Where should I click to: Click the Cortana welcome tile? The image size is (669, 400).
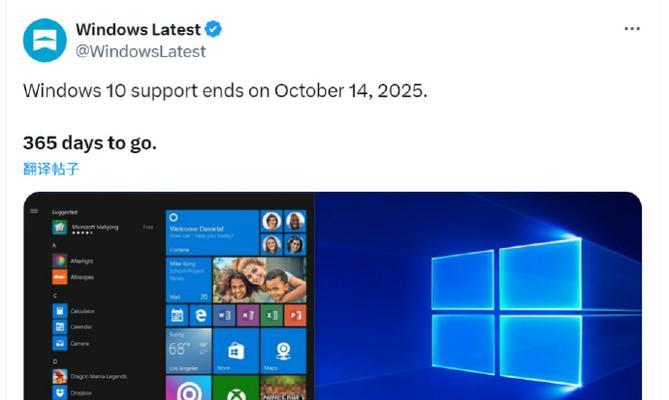pos(212,232)
